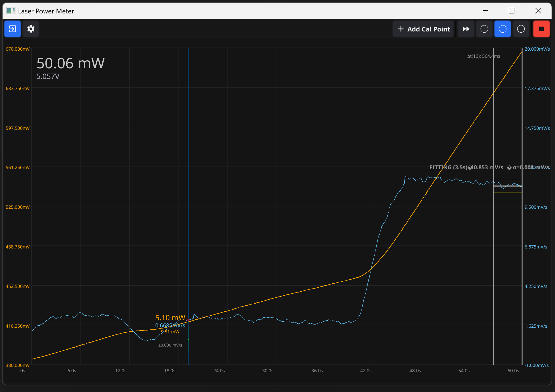Click the 20.000mV/s right axis label
The width and height of the screenshot is (555, 392).
537,49
